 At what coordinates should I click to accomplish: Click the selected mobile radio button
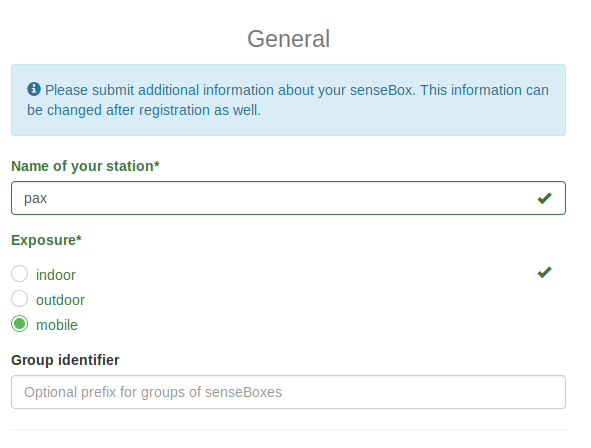click(20, 324)
